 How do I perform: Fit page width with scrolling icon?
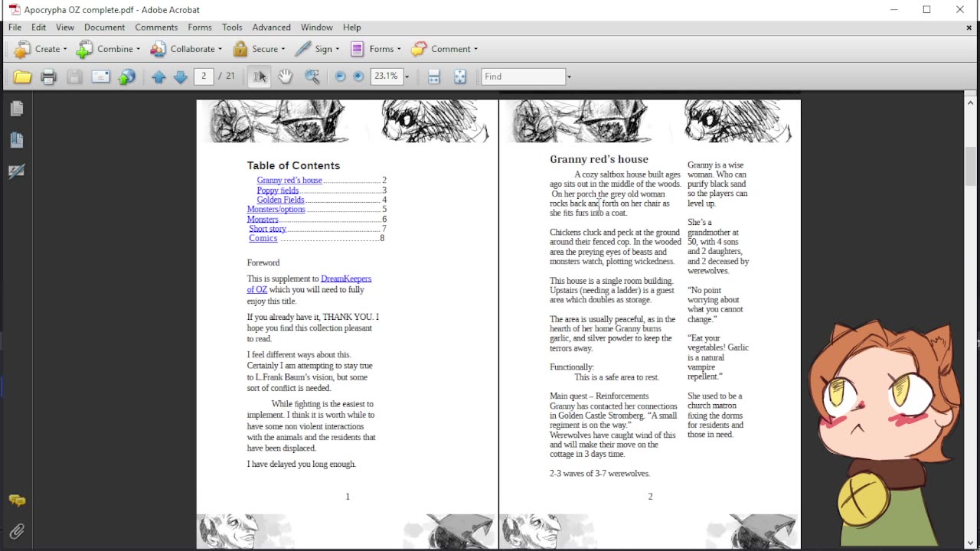(433, 77)
